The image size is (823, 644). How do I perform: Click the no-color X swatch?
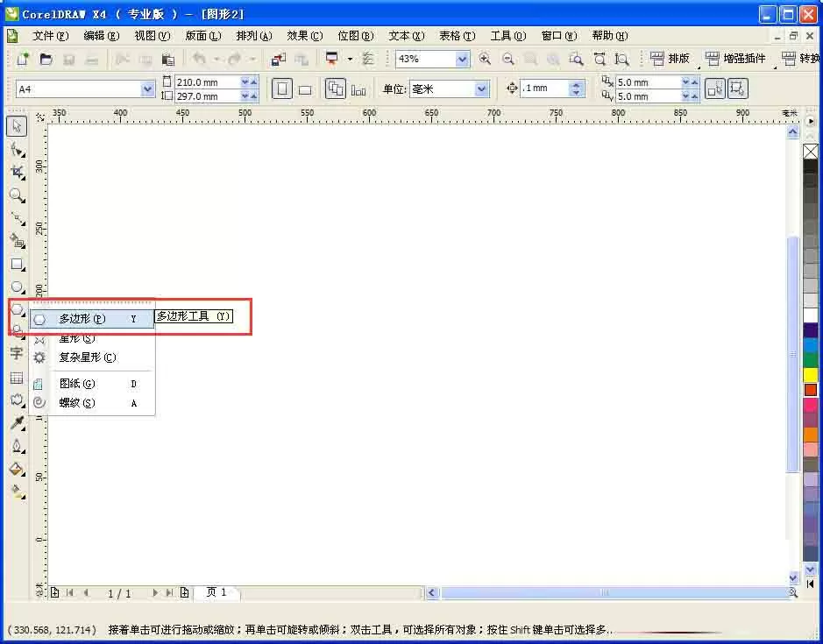point(811,152)
